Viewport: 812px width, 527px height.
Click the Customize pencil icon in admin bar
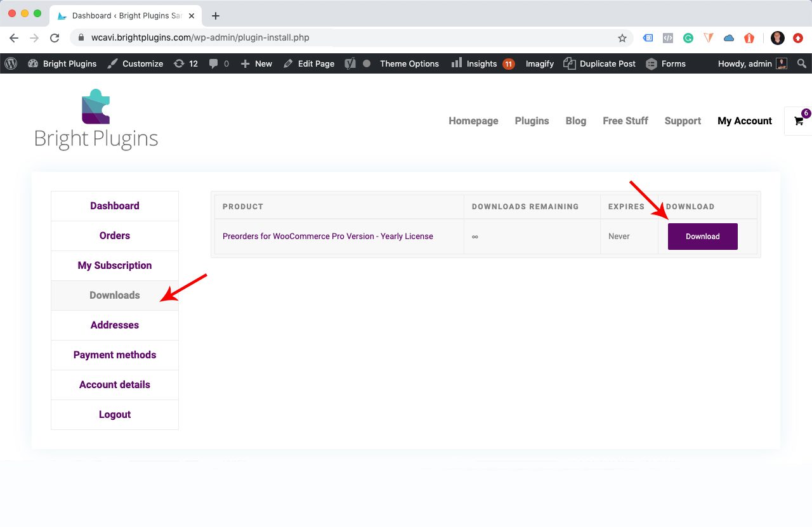point(110,63)
